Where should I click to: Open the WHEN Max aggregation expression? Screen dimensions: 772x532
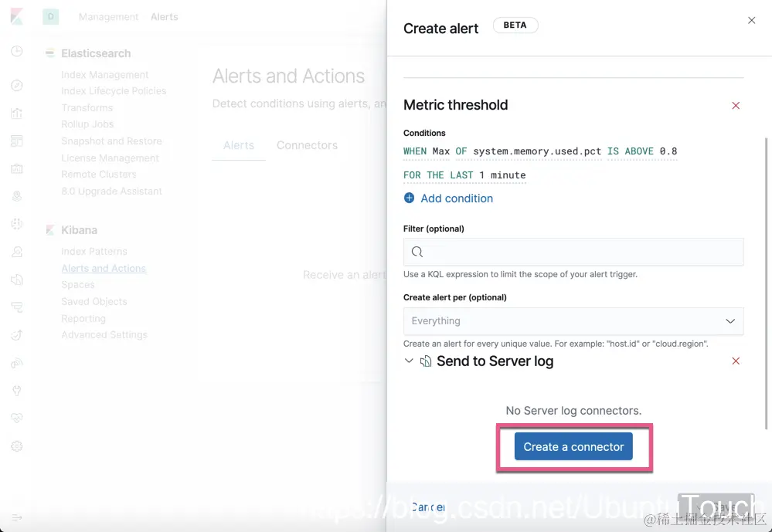click(x=427, y=151)
